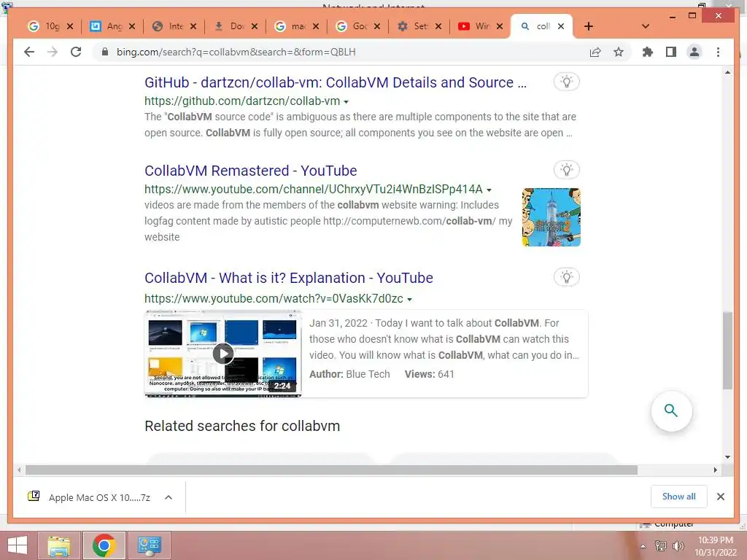This screenshot has width=747, height=560.
Task: Click lightbulb icon beside 'What is it?' result
Action: point(566,277)
